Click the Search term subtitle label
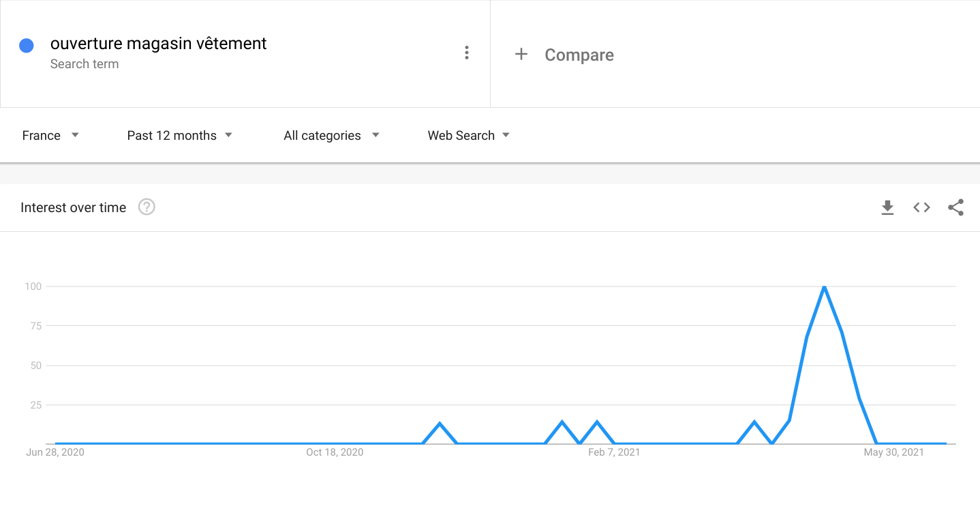Viewport: 980px width, 517px height. pyautogui.click(x=85, y=64)
